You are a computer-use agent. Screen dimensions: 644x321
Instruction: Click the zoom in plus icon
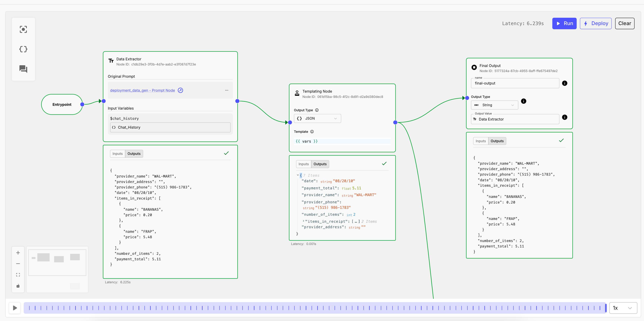(18, 253)
